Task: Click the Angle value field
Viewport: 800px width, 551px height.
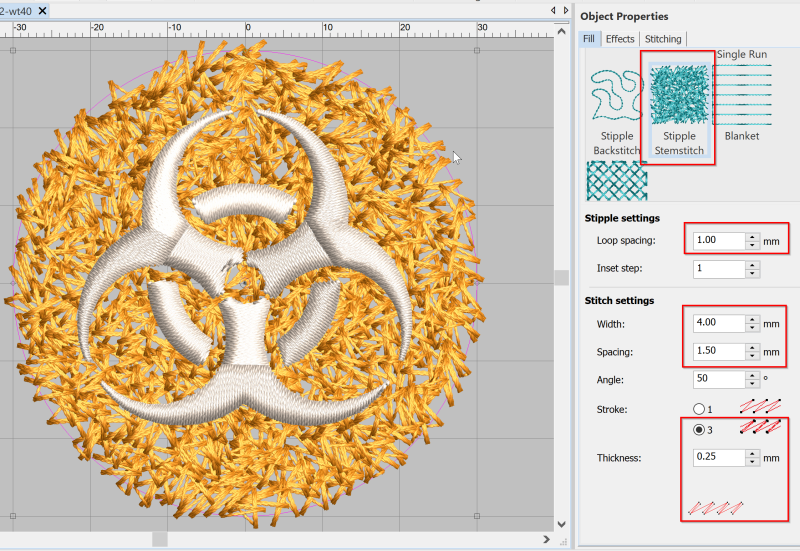Action: click(719, 379)
